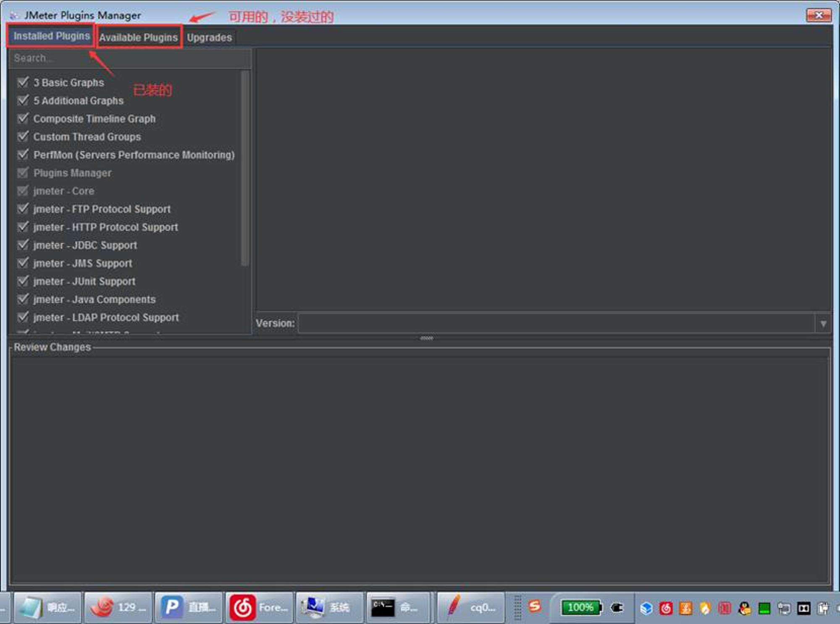Open the Version dropdown arrow

(x=823, y=323)
